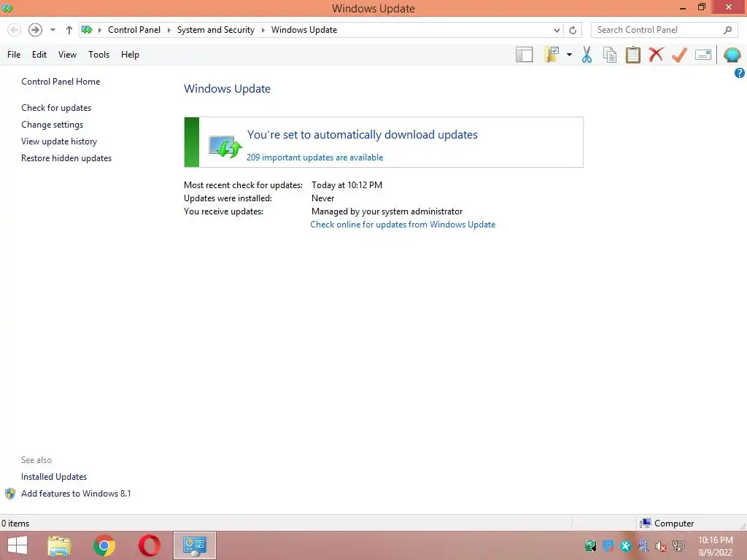Expand the arrow before Control Panel breadcrumb
This screenshot has height=560, width=747.
point(99,30)
